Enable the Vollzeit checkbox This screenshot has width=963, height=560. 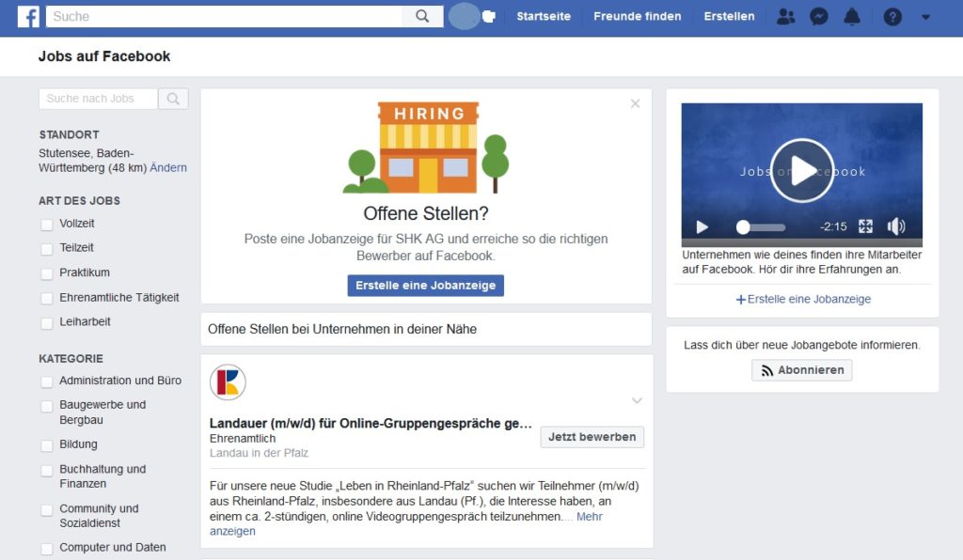pyautogui.click(x=47, y=225)
